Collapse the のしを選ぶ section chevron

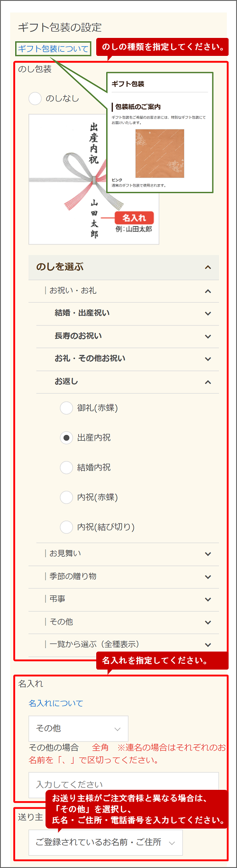coord(208,267)
